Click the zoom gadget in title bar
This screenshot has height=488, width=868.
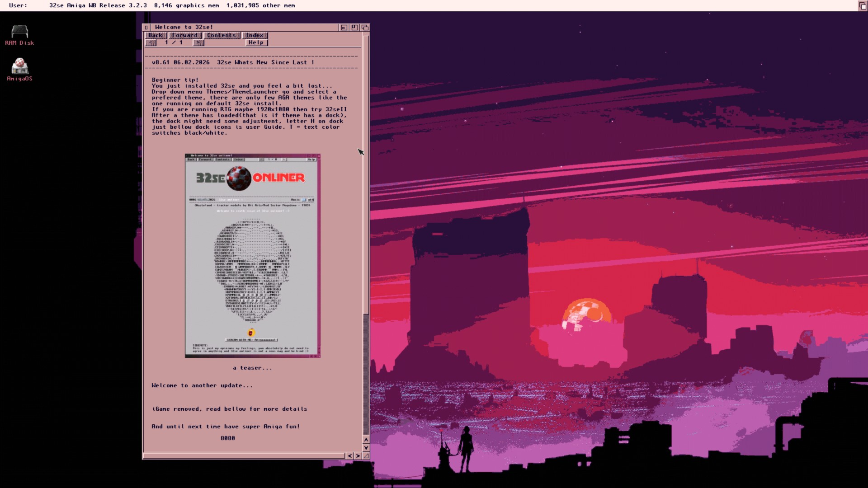354,28
